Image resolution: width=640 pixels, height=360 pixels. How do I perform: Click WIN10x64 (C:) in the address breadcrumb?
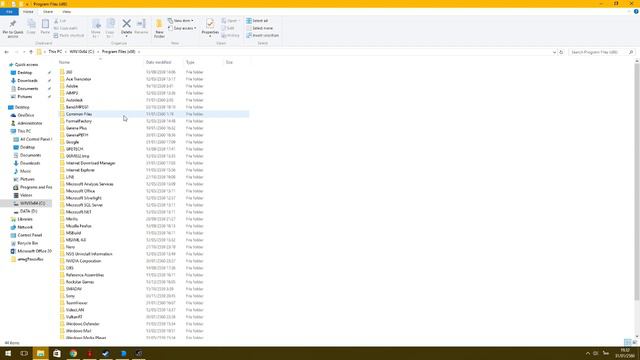[x=82, y=52]
